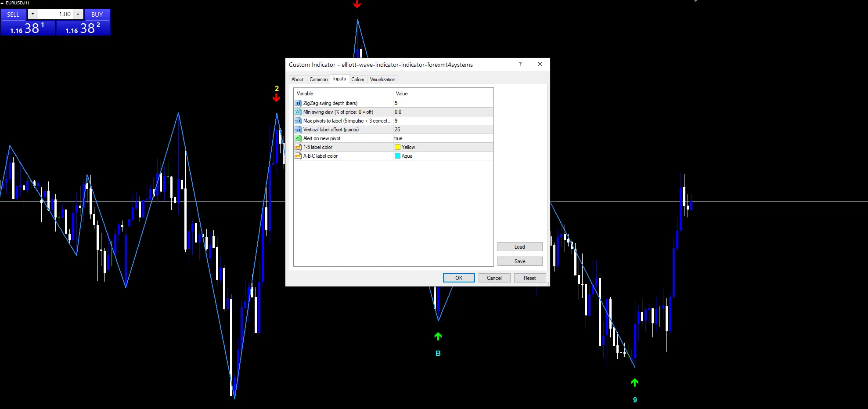The image size is (868, 409).
Task: Click the ZigZag swing depth integer icon
Action: [x=298, y=103]
